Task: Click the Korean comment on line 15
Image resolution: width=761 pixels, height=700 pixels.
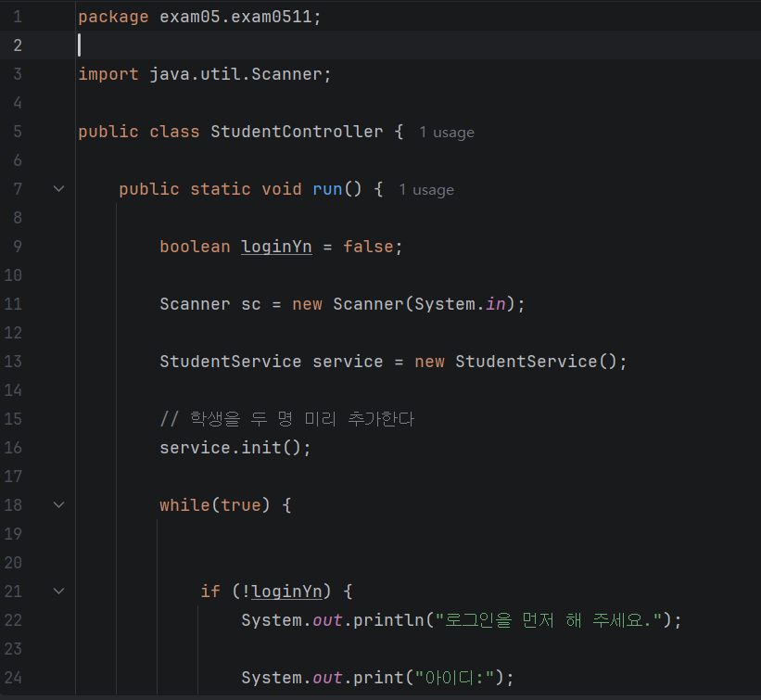Action: click(287, 419)
